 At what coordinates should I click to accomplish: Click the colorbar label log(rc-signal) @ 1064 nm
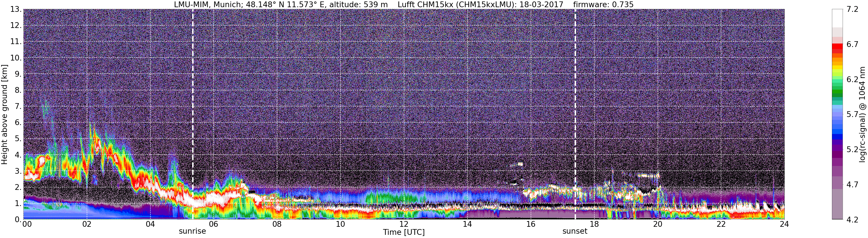[x=862, y=114]
